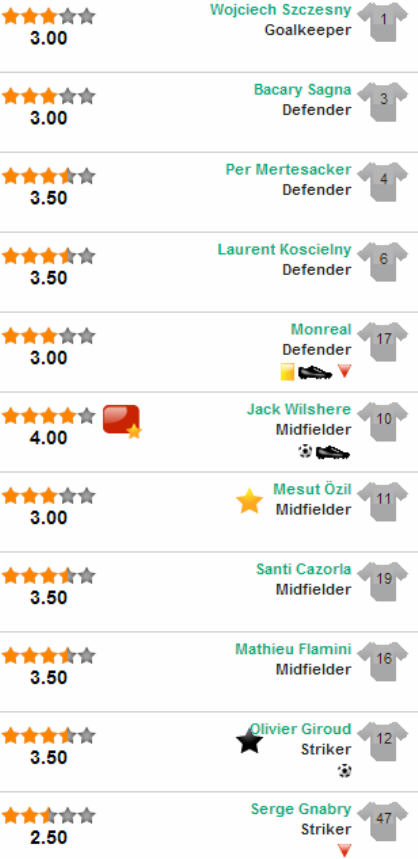Click the boot icon under Monreal

(x=315, y=373)
